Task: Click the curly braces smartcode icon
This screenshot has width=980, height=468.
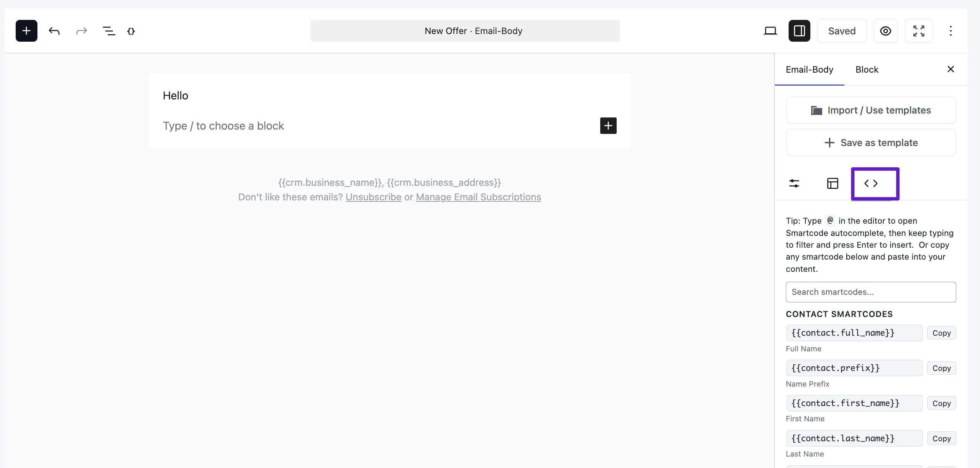Action: (x=131, y=31)
